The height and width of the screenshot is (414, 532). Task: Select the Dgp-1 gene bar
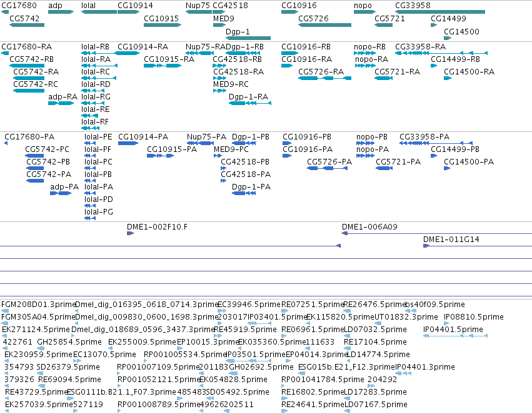[x=248, y=38]
